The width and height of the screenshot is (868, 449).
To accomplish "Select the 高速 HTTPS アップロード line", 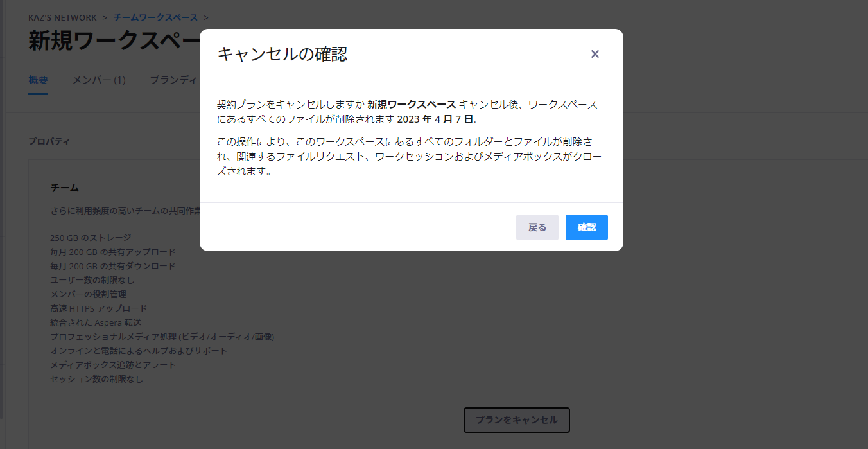I will click(x=99, y=308).
